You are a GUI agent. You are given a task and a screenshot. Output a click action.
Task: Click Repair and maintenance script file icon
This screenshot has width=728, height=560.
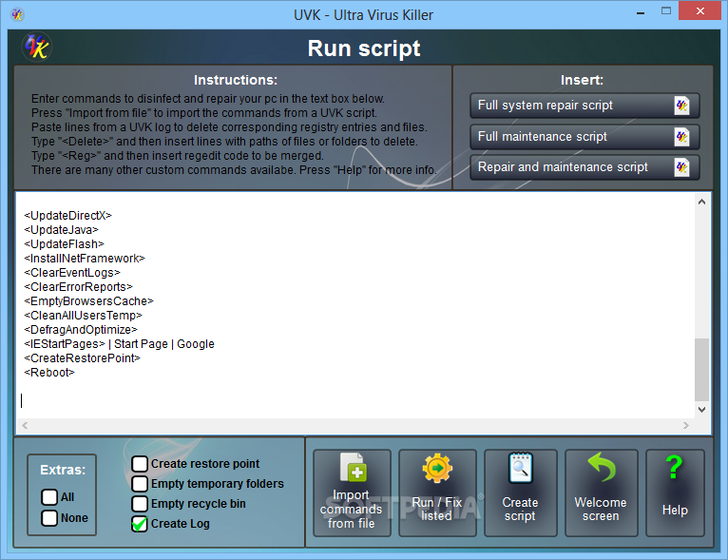click(681, 167)
